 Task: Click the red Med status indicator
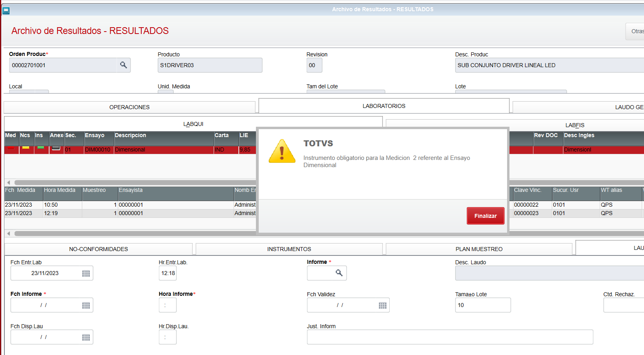coord(11,148)
